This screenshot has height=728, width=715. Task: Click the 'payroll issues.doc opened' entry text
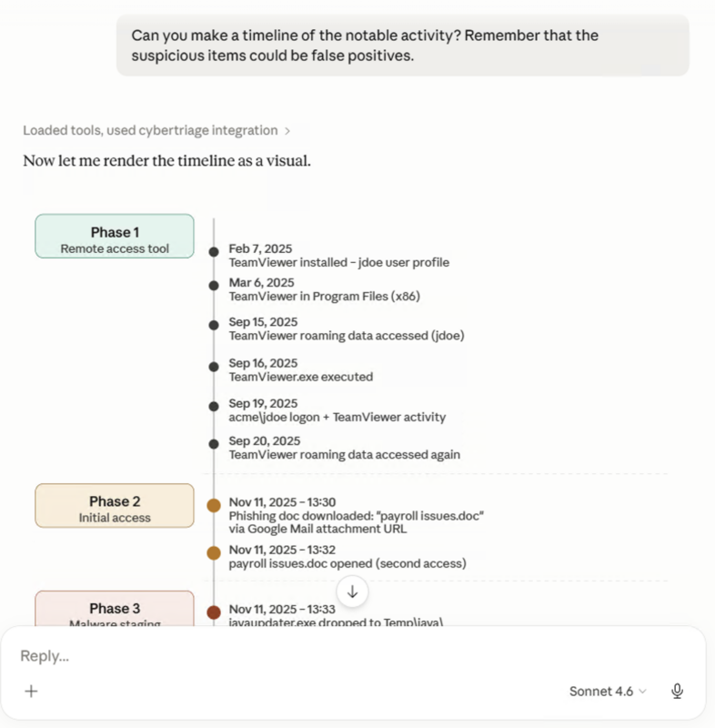click(x=347, y=563)
